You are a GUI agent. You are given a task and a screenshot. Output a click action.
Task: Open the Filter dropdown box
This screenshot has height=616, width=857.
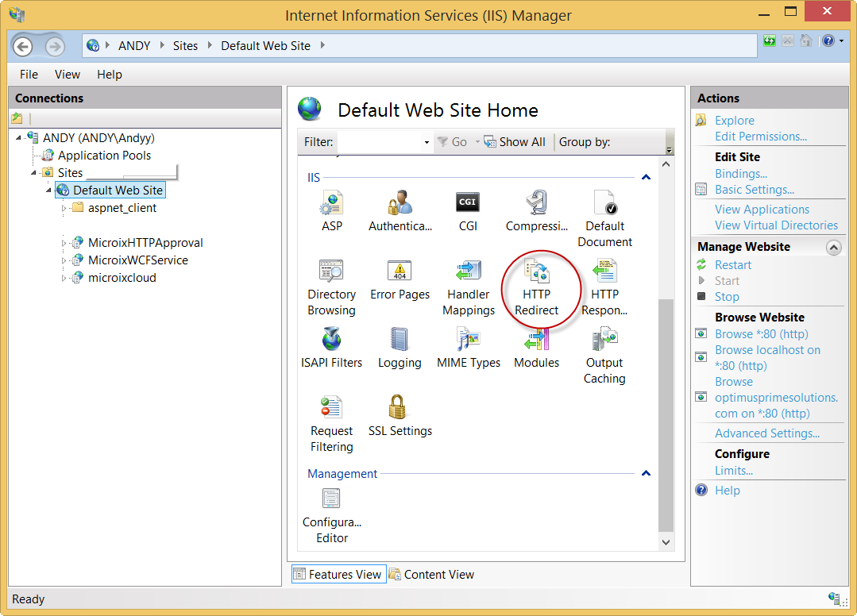coord(426,142)
